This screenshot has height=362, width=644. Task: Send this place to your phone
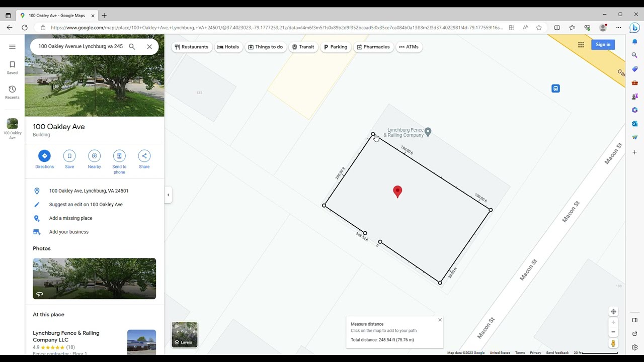[119, 162]
